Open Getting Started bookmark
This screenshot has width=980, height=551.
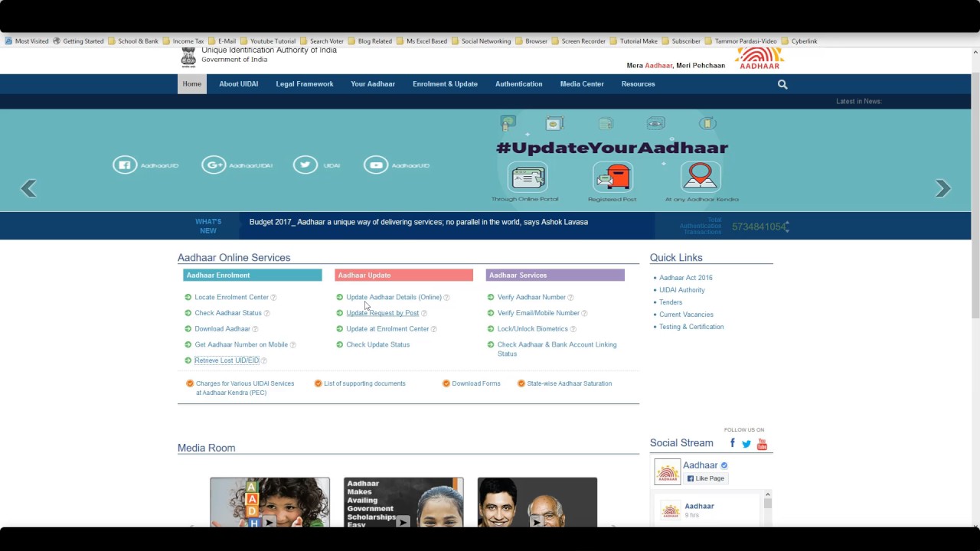tap(78, 41)
